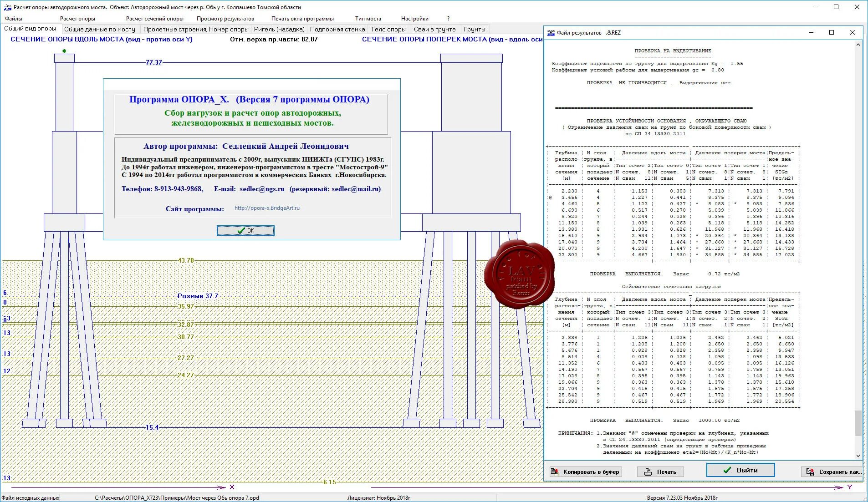This screenshot has width=868, height=502.
Task: Click the Копировать в буфер button
Action: coord(585,472)
